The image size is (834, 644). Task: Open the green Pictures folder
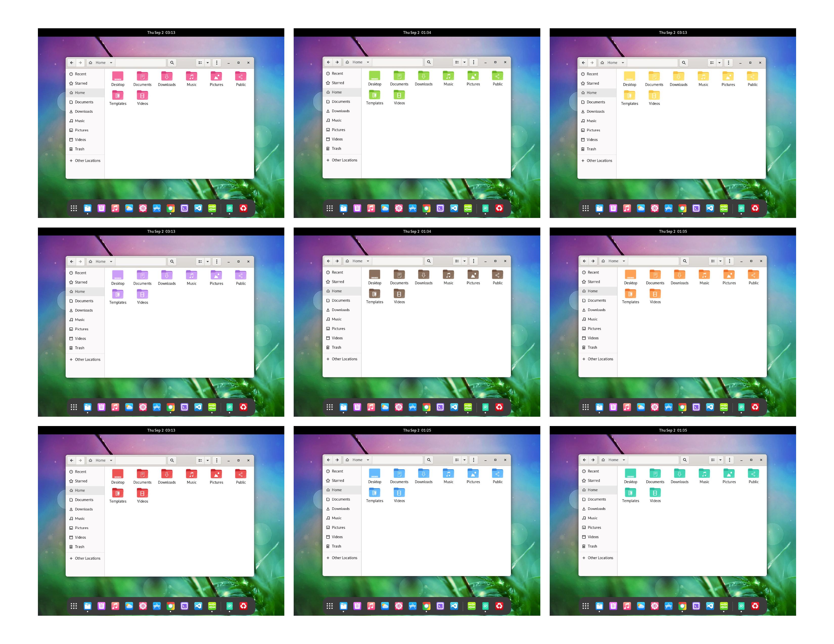pos(473,76)
